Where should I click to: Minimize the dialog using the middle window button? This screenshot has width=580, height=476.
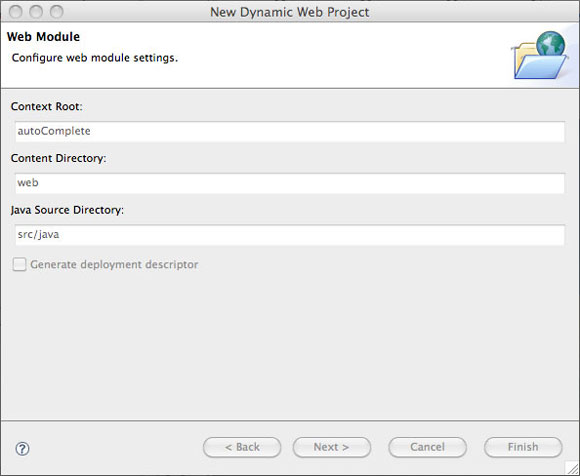click(x=36, y=12)
